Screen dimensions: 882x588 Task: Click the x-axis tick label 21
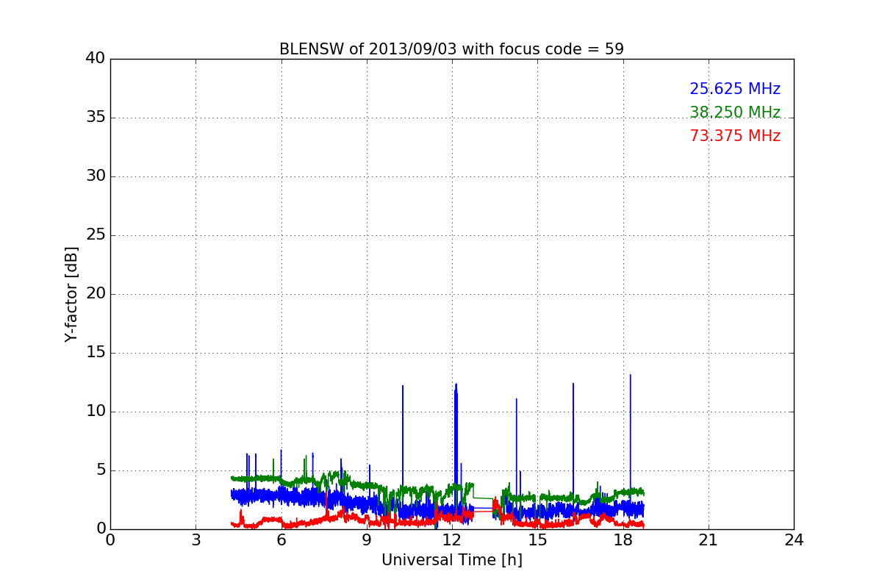coord(709,540)
